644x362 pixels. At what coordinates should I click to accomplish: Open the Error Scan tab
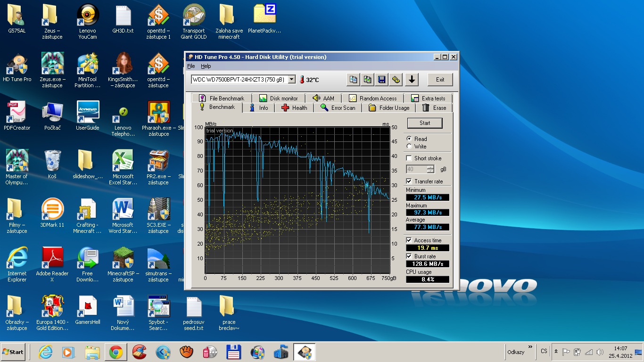click(338, 108)
